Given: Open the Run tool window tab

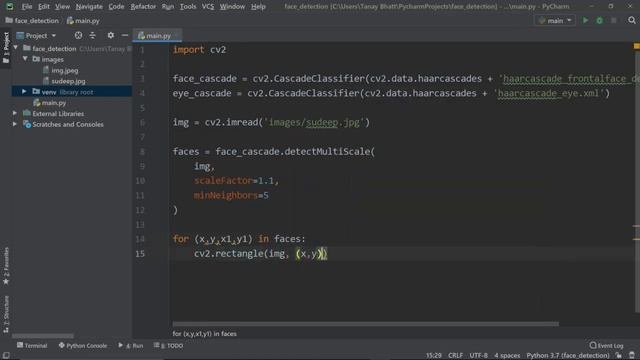Looking at the screenshot, I should tap(131, 345).
